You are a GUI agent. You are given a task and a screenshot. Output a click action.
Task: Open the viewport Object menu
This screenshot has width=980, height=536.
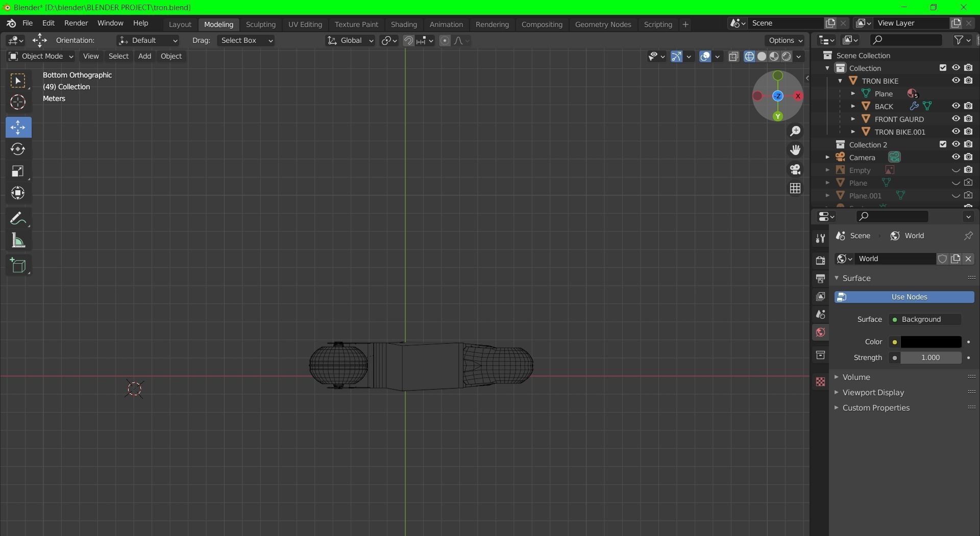(x=171, y=56)
